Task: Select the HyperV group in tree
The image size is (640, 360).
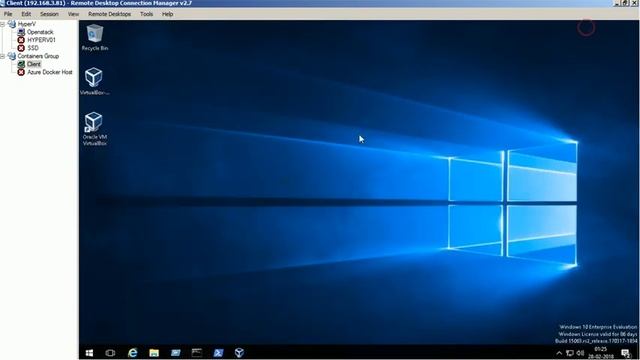Action: (27, 24)
